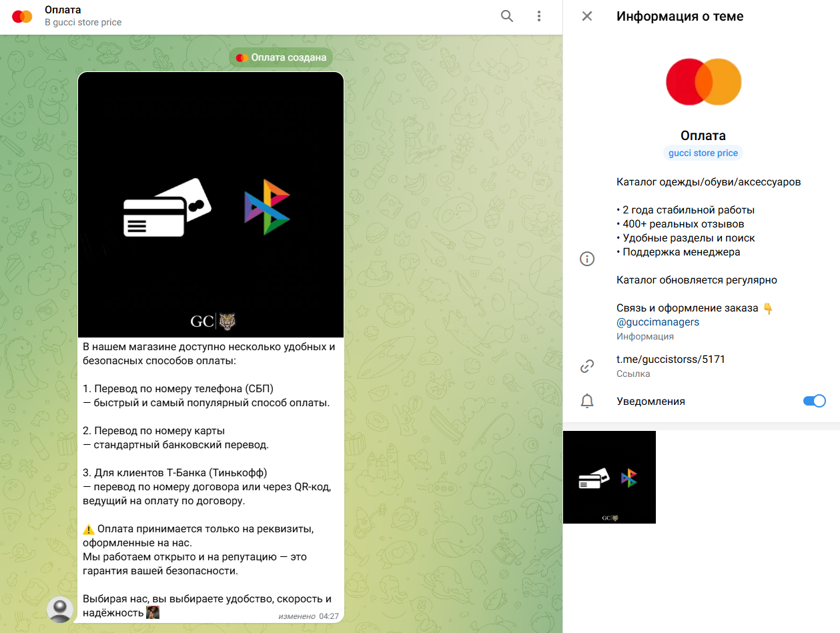
Task: Click the Mastercard topic avatar in header
Action: click(x=22, y=17)
